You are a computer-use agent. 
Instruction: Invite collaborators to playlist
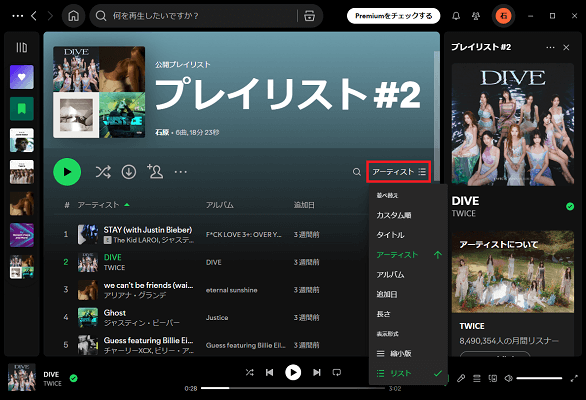155,172
